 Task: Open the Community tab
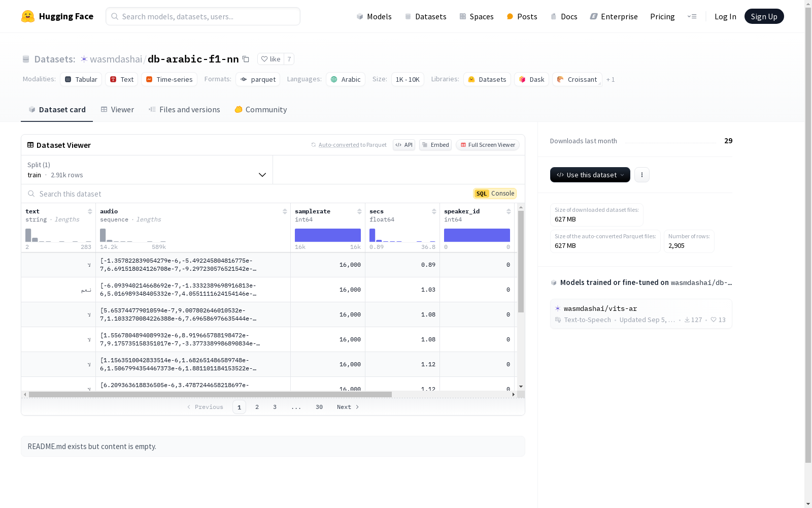tap(261, 110)
